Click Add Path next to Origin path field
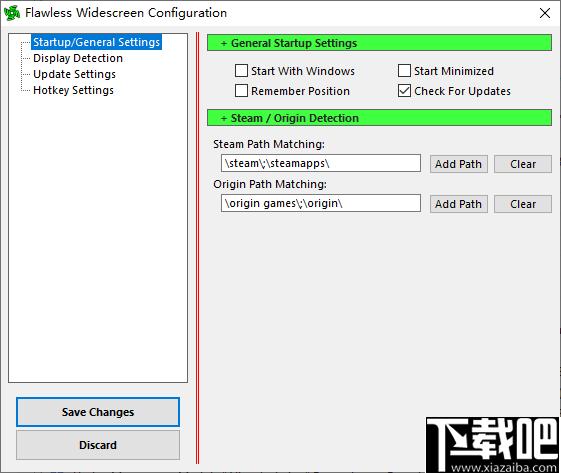 [x=459, y=204]
